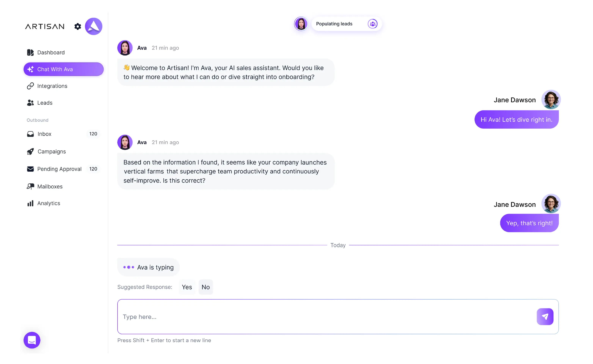This screenshot has height=364, width=593.
Task: Open the Inbox with 120 items
Action: pos(44,134)
